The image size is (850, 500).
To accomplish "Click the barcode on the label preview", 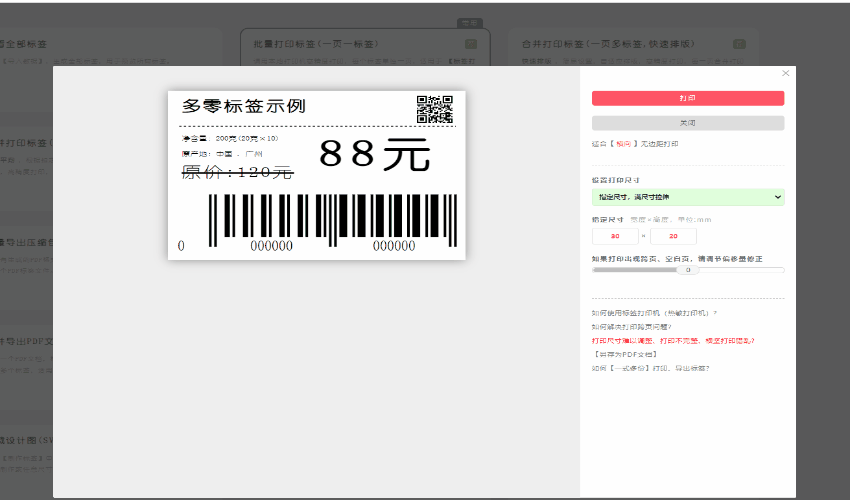I will tap(333, 221).
